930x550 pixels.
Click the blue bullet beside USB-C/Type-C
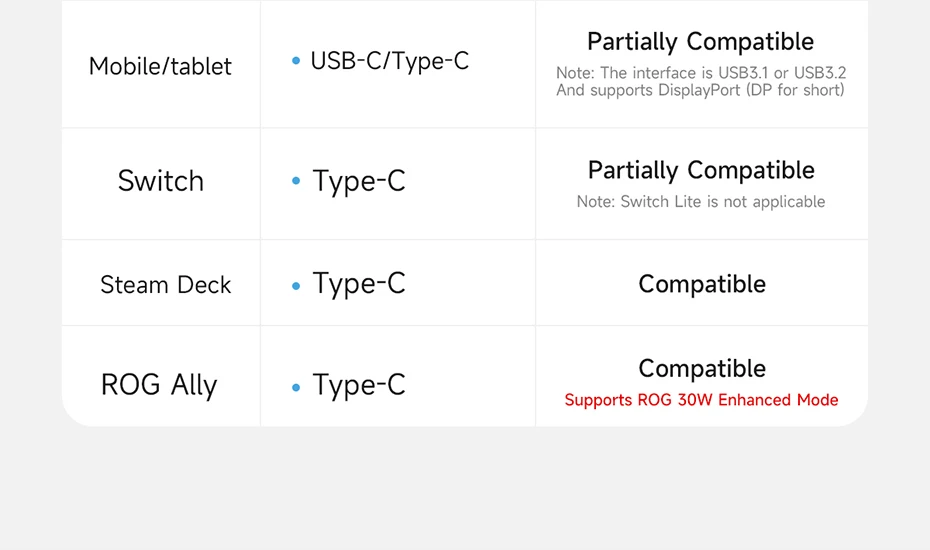pyautogui.click(x=296, y=62)
